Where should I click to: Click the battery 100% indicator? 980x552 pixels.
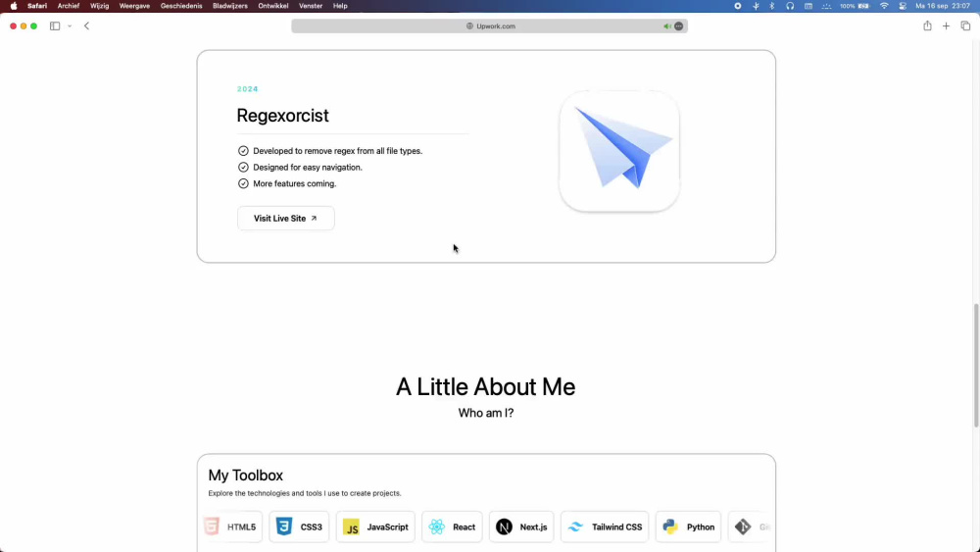tap(855, 6)
